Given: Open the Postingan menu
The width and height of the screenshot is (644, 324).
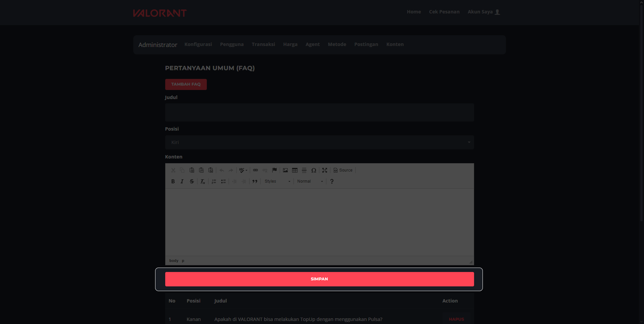Looking at the screenshot, I should coord(366,44).
